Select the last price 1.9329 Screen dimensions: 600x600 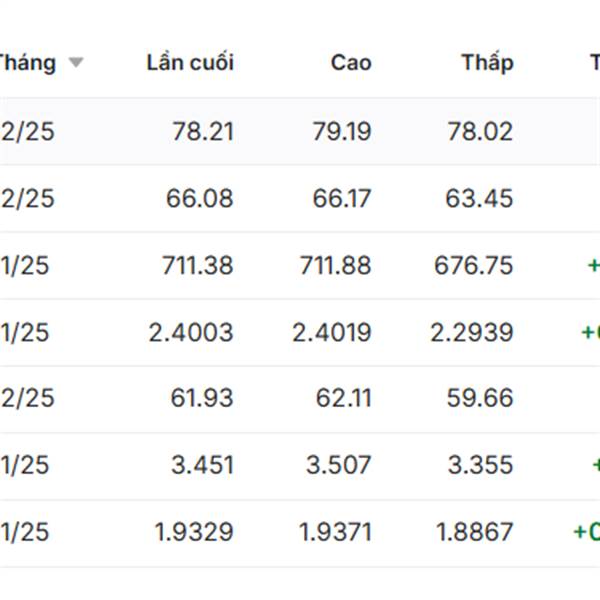[x=194, y=532]
